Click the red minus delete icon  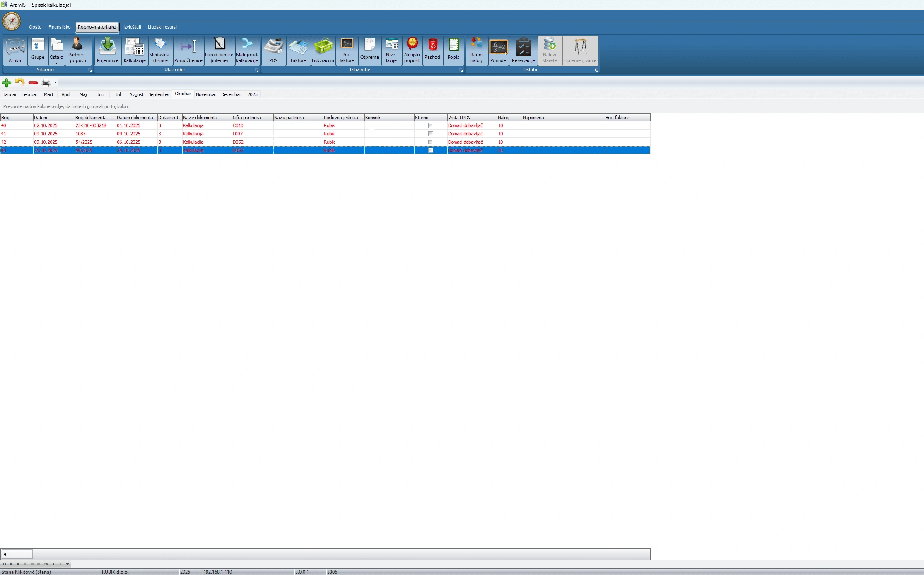(x=33, y=83)
